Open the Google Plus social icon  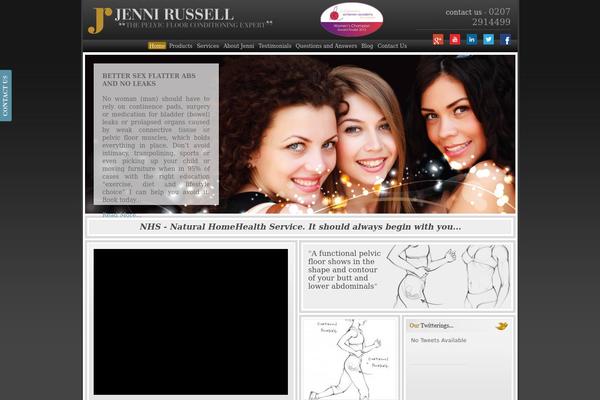click(438, 39)
